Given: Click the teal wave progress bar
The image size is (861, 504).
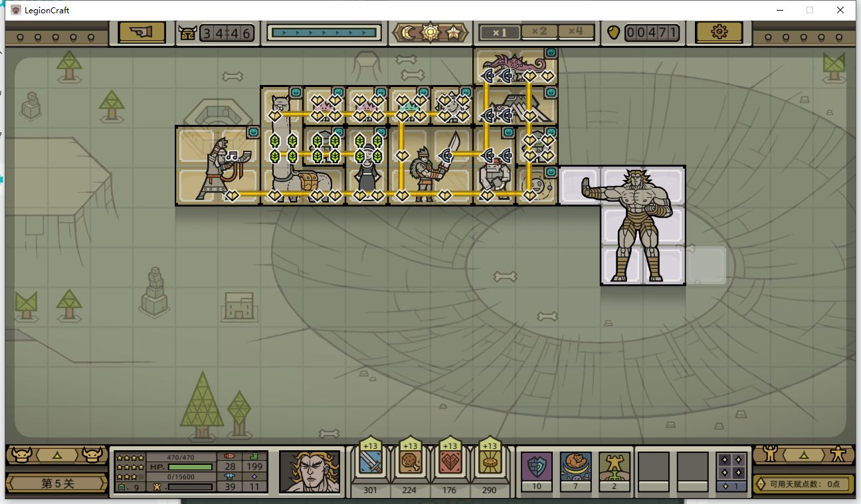Looking at the screenshot, I should click(324, 32).
